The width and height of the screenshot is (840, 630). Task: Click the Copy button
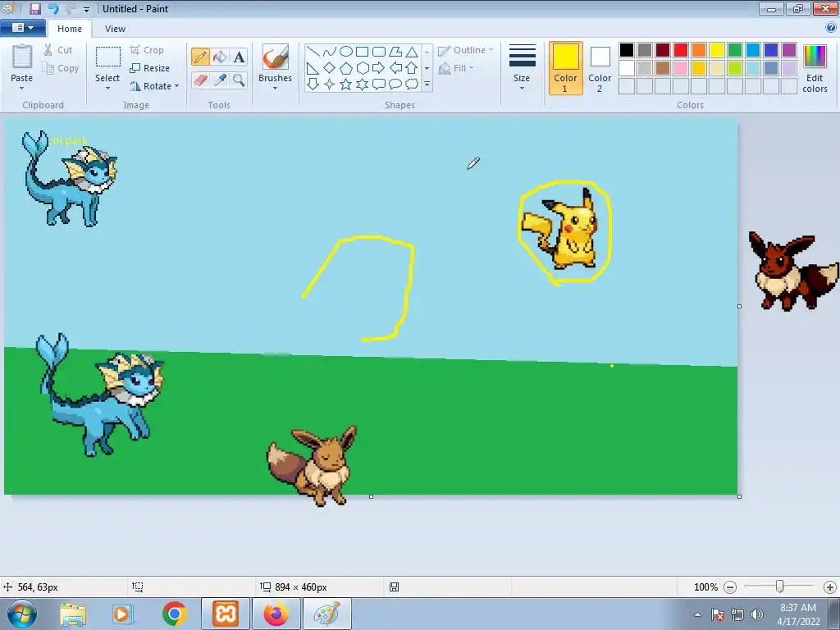point(61,69)
